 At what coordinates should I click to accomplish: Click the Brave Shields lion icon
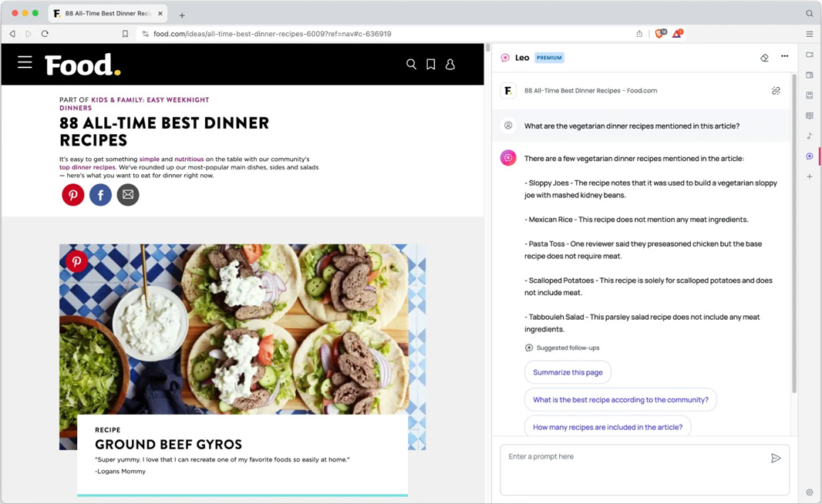pyautogui.click(x=660, y=34)
